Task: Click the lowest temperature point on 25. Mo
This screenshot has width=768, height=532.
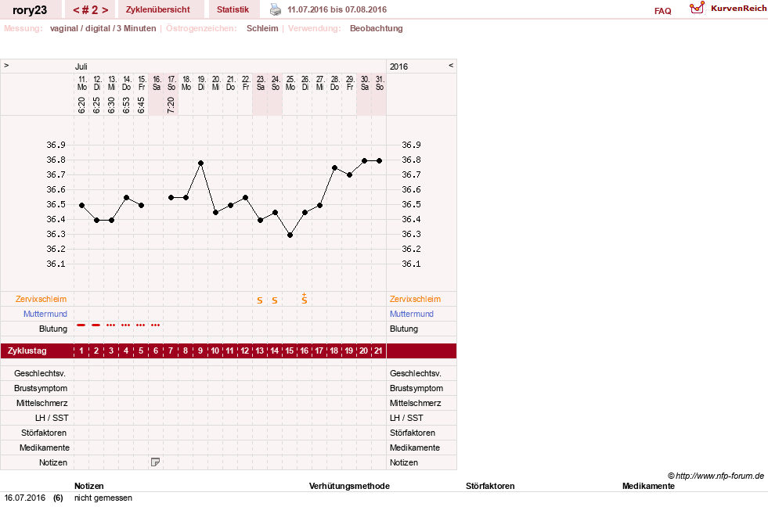Action: pos(290,235)
